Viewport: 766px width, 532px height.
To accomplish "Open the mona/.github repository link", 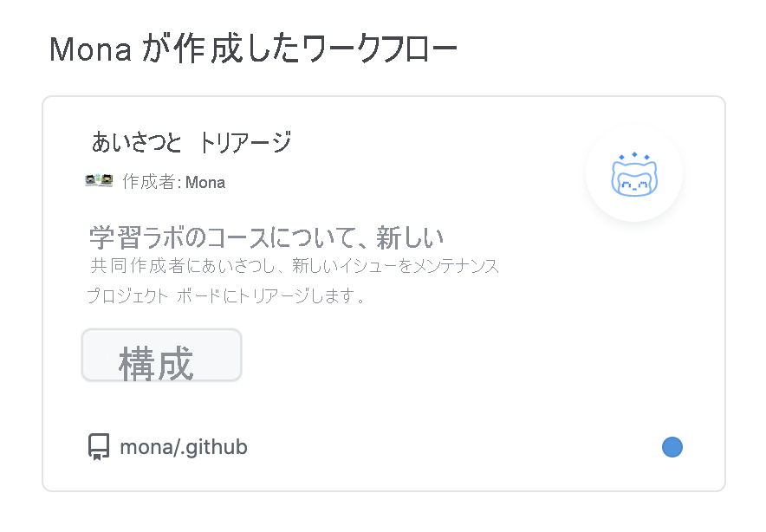I will tap(183, 447).
